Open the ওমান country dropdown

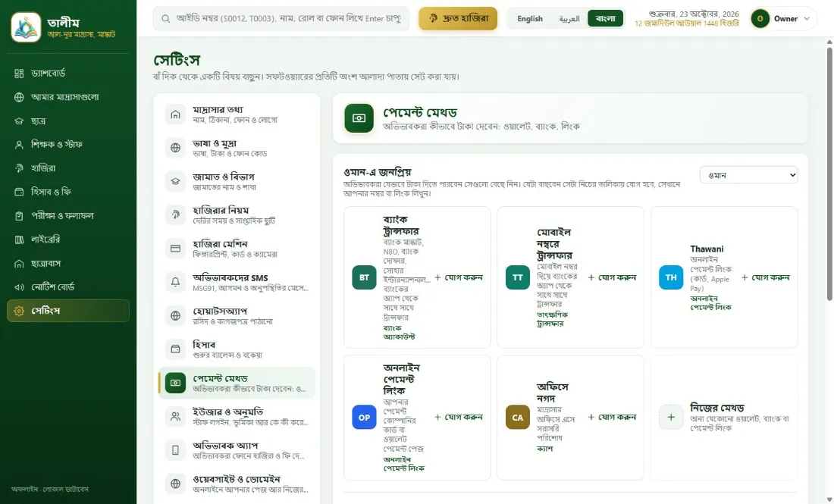tap(749, 175)
